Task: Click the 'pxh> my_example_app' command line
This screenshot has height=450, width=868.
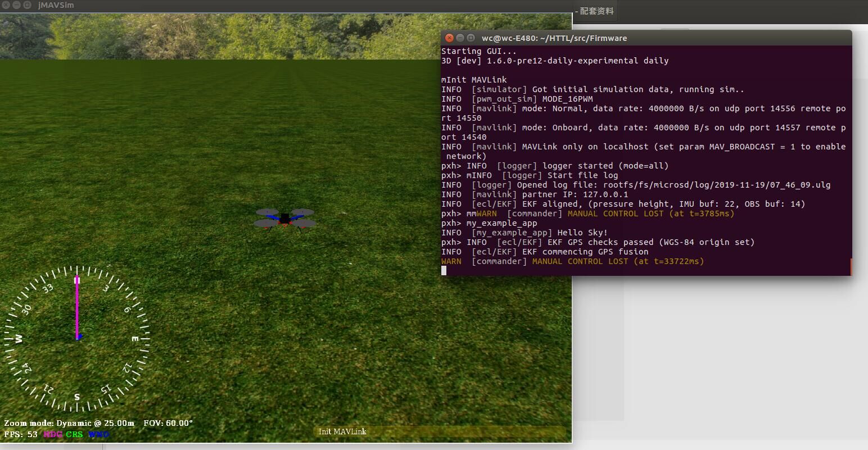Action: 489,223
